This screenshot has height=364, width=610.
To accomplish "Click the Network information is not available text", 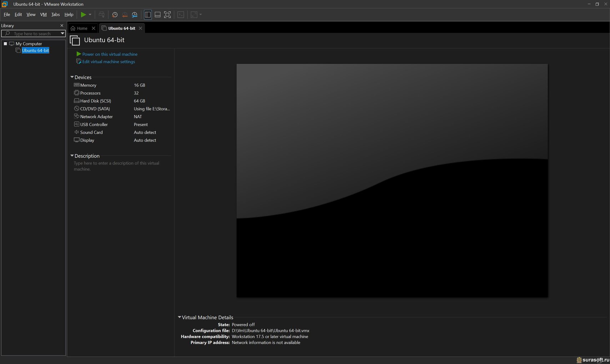I will click(266, 343).
